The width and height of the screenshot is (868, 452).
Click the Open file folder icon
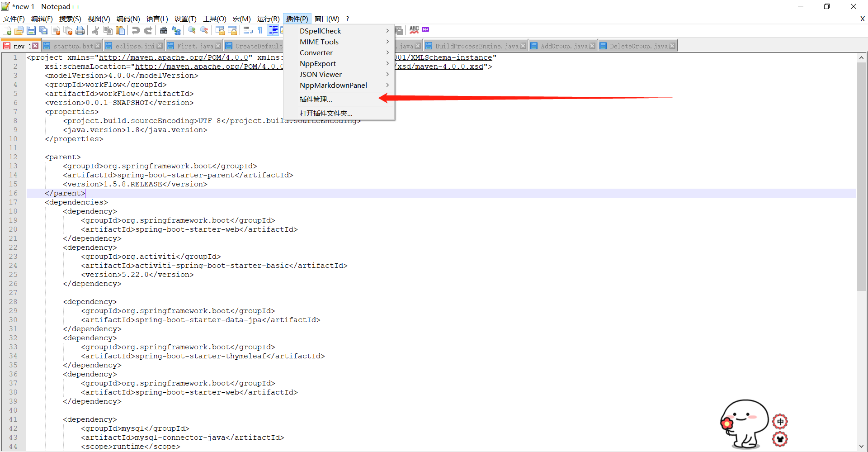point(19,30)
